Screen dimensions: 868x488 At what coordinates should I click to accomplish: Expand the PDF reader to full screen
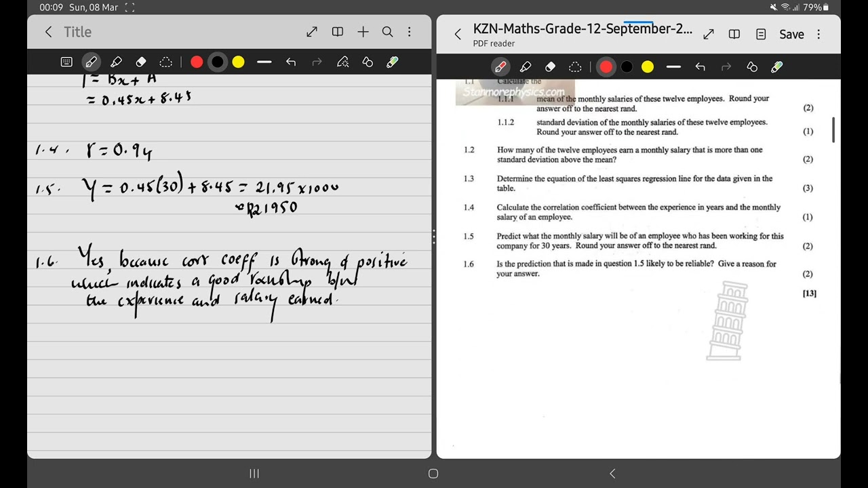click(709, 34)
